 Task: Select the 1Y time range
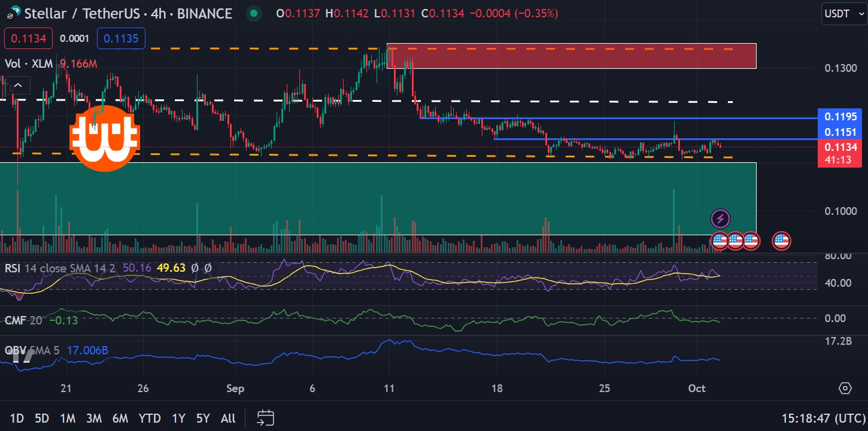[178, 418]
